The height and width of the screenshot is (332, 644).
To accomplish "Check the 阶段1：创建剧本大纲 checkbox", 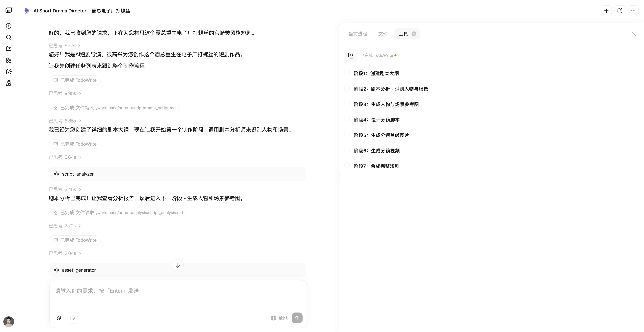I will [347, 73].
